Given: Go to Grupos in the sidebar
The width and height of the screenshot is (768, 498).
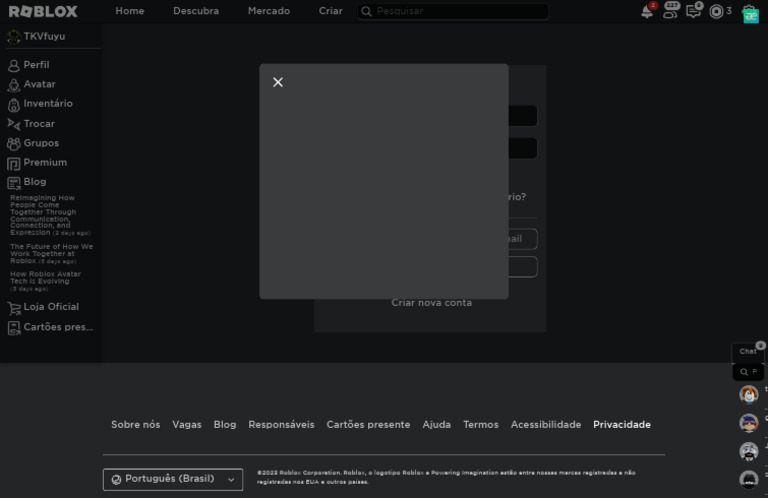Looking at the screenshot, I should 41,143.
